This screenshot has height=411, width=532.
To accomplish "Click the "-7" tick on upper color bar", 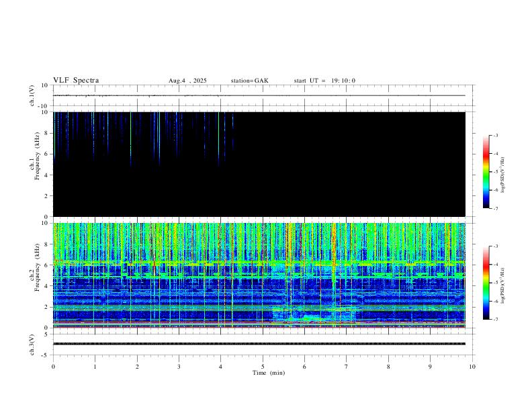I will coord(496,209).
